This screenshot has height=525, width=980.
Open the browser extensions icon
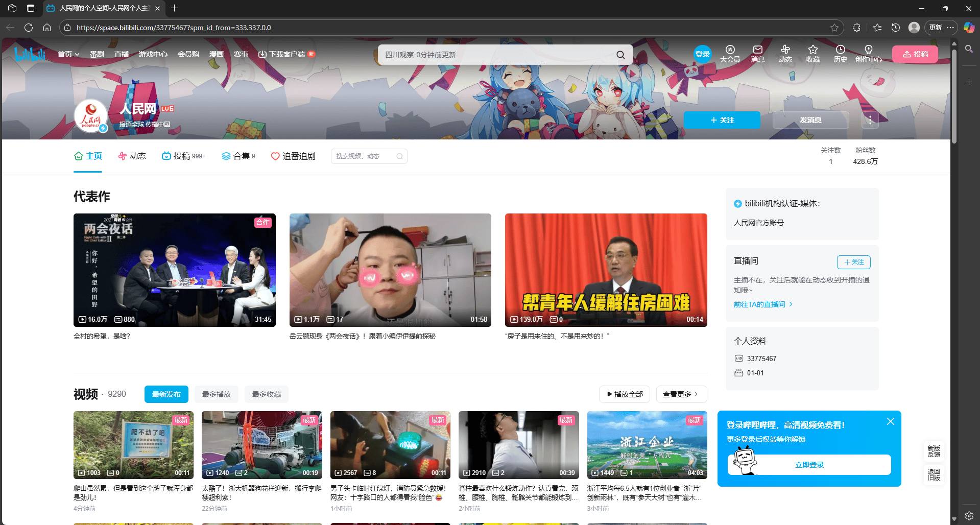click(x=856, y=28)
